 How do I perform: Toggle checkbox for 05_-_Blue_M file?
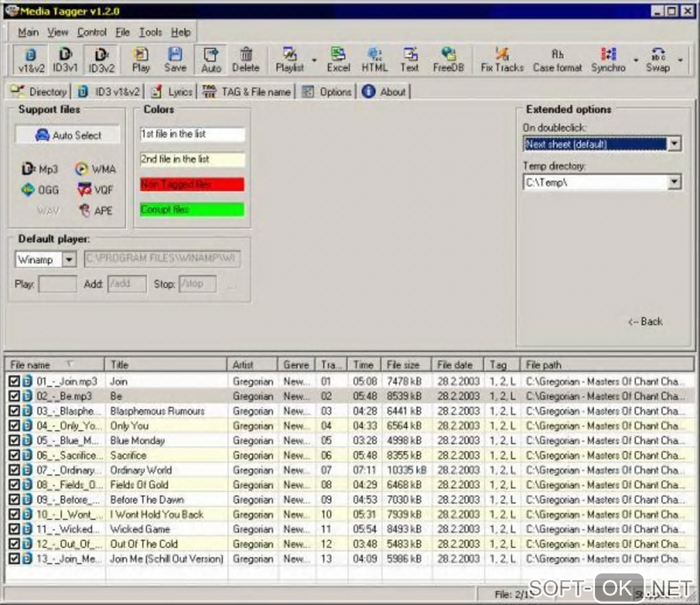pos(14,440)
